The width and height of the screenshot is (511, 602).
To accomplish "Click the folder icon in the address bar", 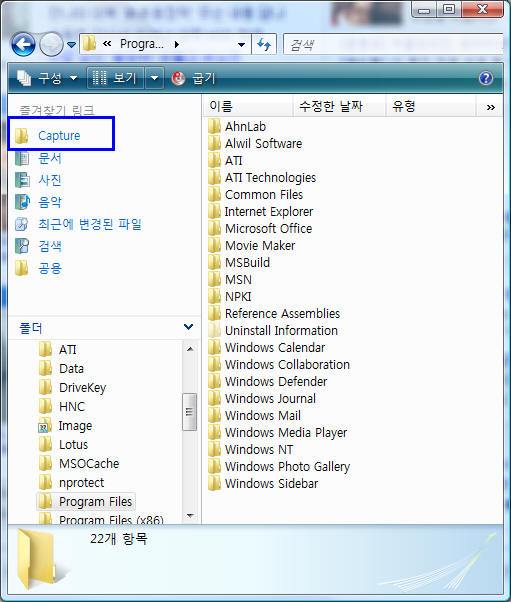I will pos(89,44).
